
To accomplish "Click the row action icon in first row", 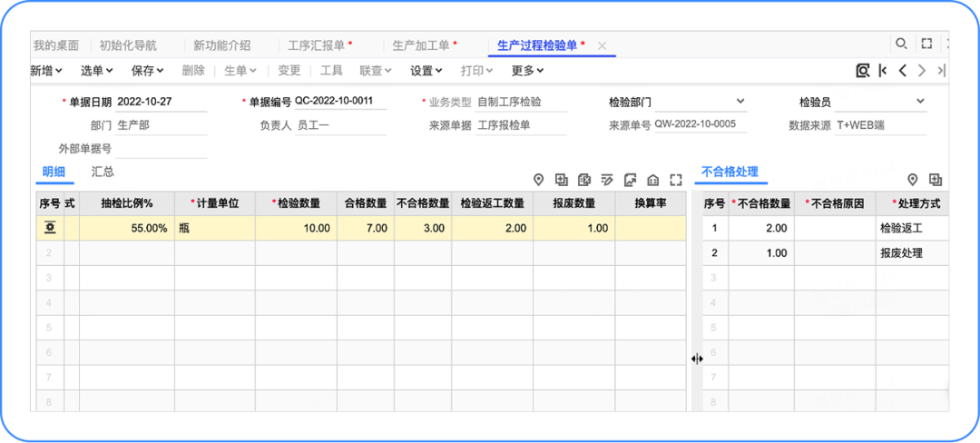I will pos(49,228).
